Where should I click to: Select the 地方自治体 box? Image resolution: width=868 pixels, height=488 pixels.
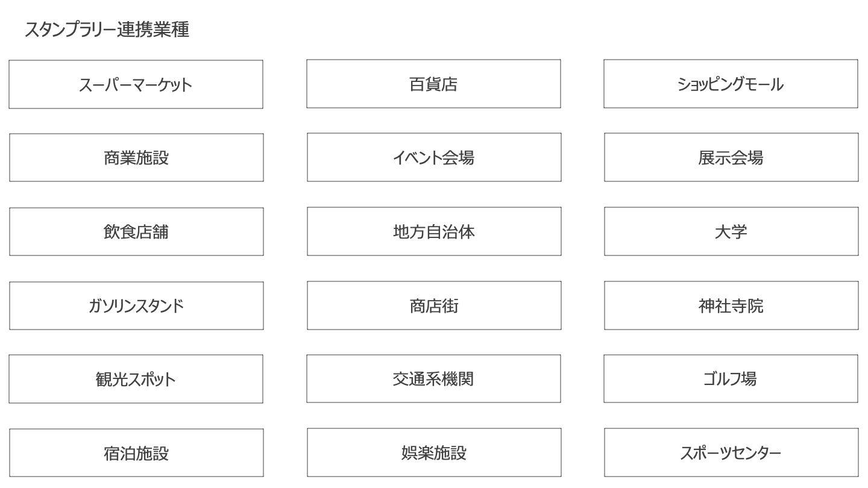click(434, 231)
